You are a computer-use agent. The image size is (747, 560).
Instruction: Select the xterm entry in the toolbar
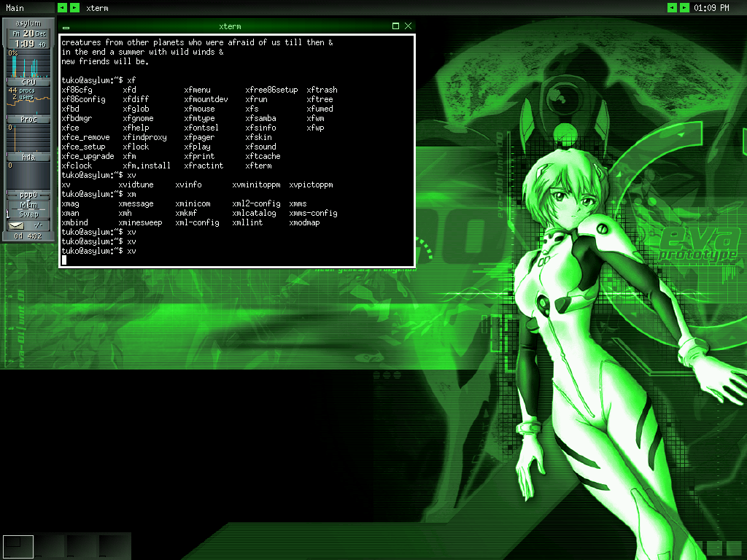(97, 8)
